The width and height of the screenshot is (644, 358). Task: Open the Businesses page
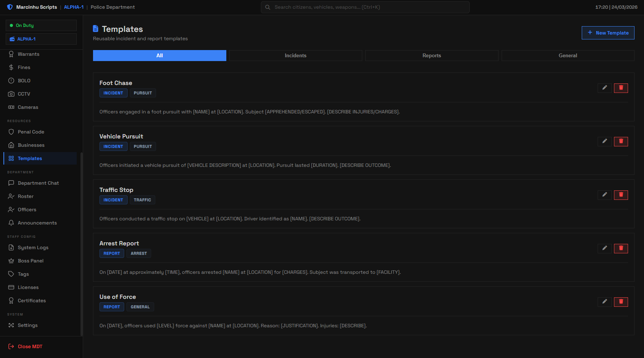click(x=40, y=145)
